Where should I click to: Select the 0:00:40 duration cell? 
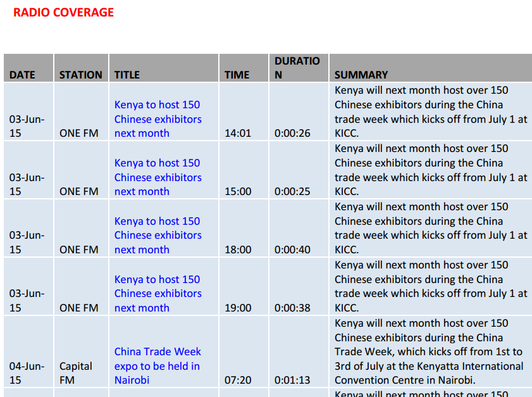click(x=292, y=250)
